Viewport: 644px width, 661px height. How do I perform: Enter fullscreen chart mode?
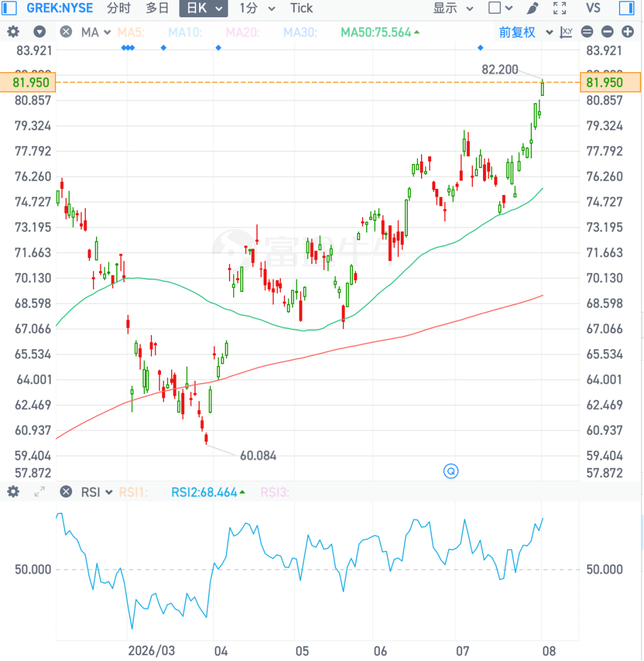click(x=559, y=8)
